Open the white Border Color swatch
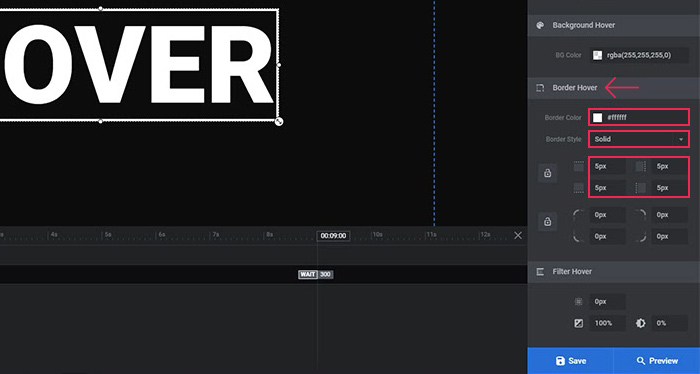The height and width of the screenshot is (374, 700). 597,117
